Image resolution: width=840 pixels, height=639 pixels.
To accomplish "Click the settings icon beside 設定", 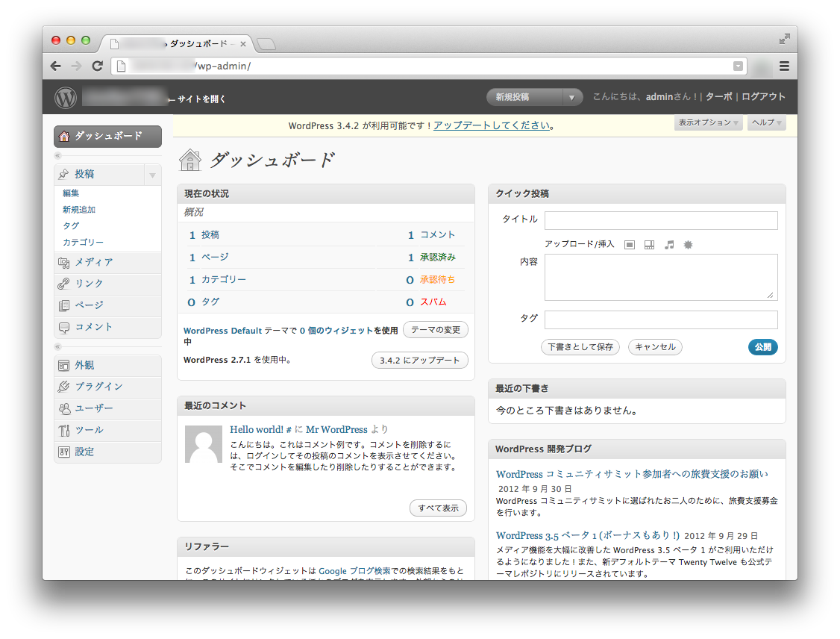I will (63, 452).
